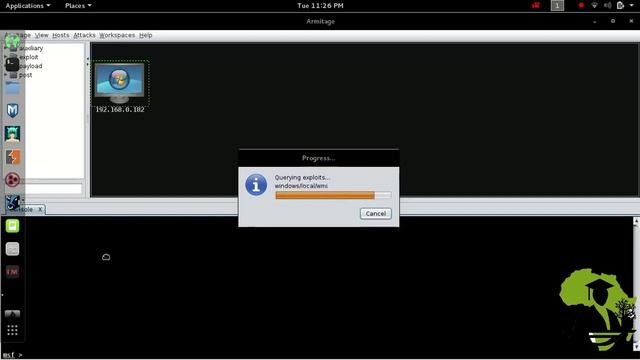Screen dimensions: 640x360
Task: Open the Wi-Fi network tray icon
Action: click(x=594, y=5)
